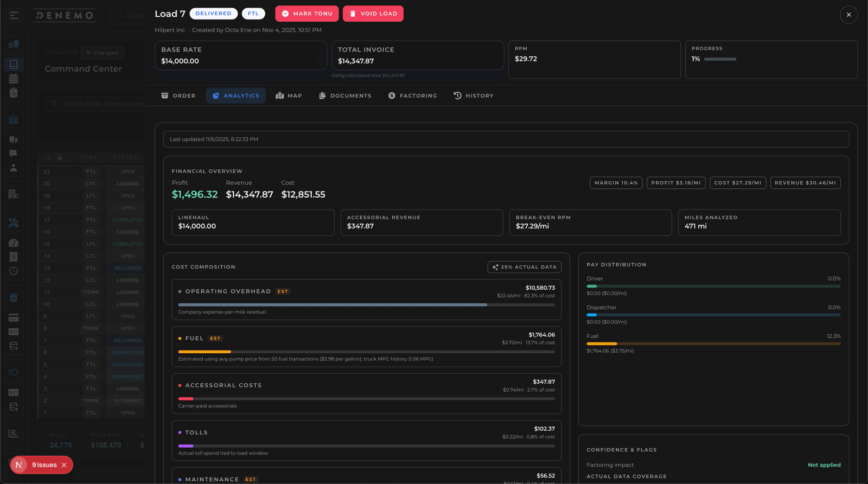The width and height of the screenshot is (868, 484).
Task: Click the Accessorial Costs card
Action: pyautogui.click(x=367, y=394)
